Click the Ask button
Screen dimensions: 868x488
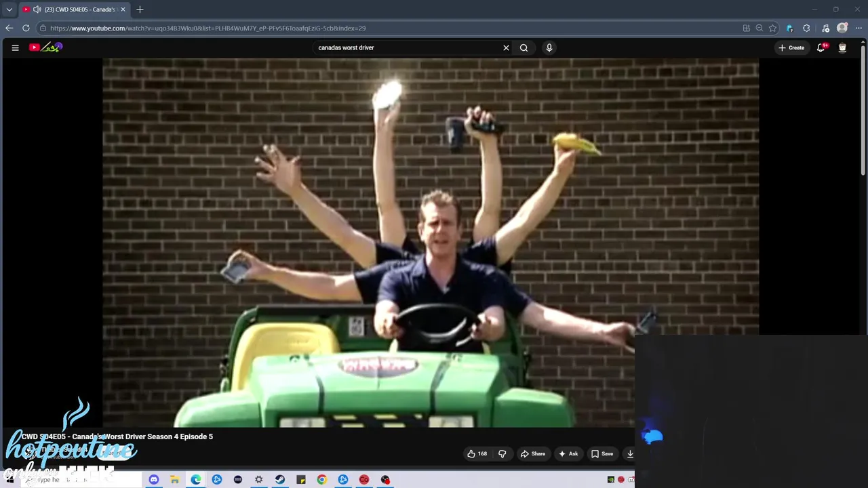click(x=568, y=454)
